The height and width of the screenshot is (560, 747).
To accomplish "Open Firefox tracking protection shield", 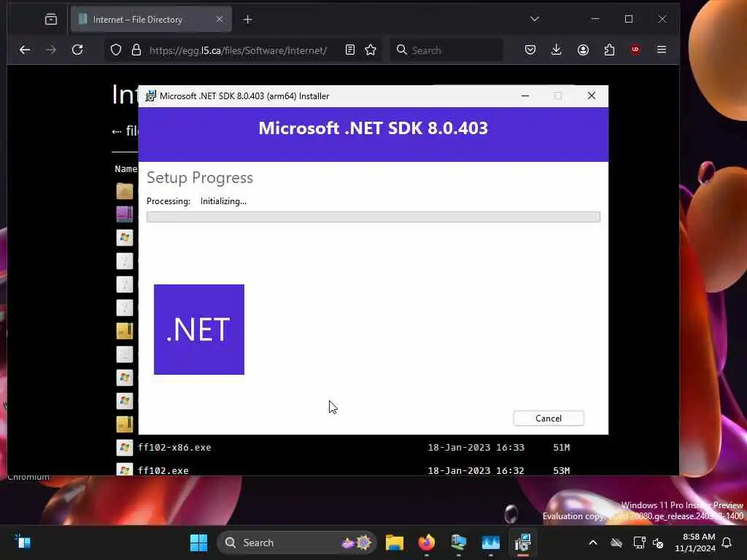I will 116,50.
